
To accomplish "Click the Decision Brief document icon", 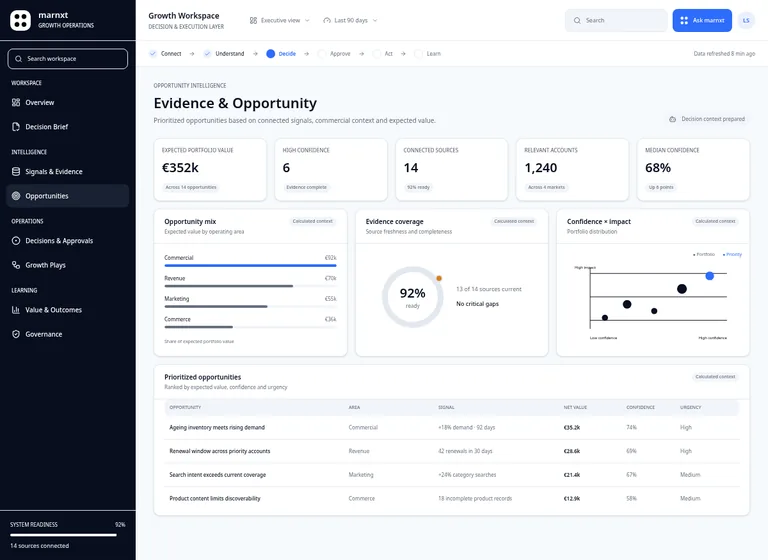I will [x=16, y=127].
